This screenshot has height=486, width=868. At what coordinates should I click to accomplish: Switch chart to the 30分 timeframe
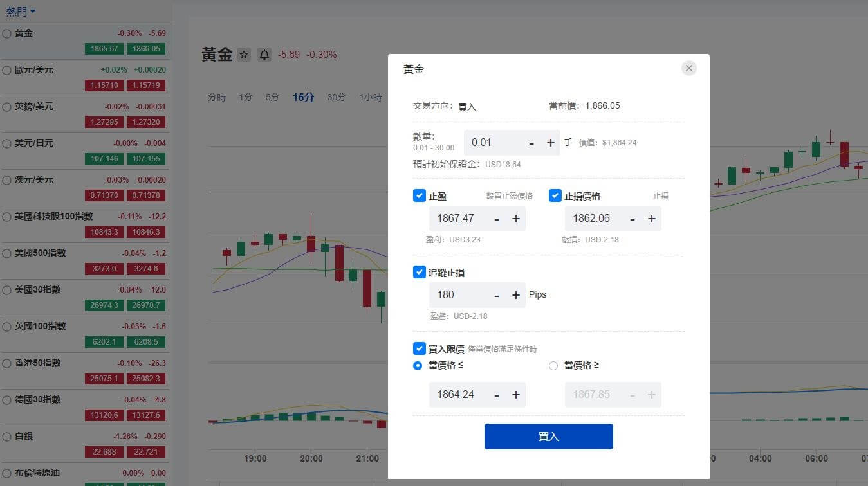(x=336, y=97)
